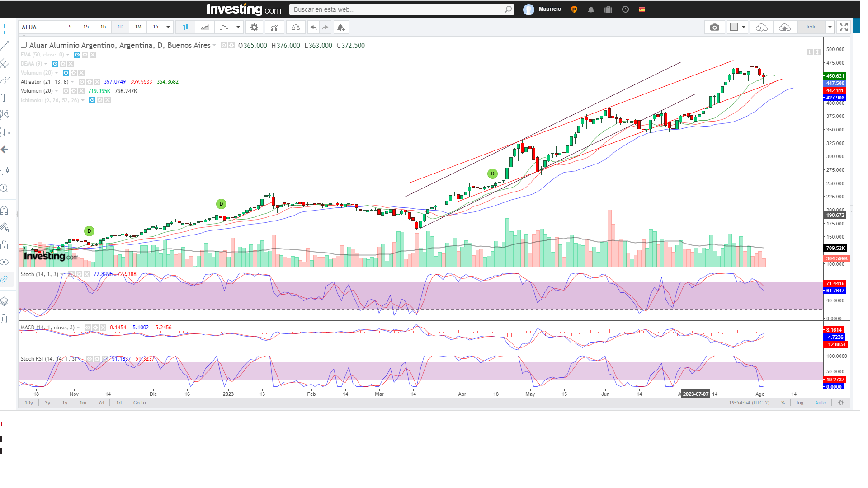Select the brush drawing tool
Viewport: 868px width, 488px height.
point(5,80)
